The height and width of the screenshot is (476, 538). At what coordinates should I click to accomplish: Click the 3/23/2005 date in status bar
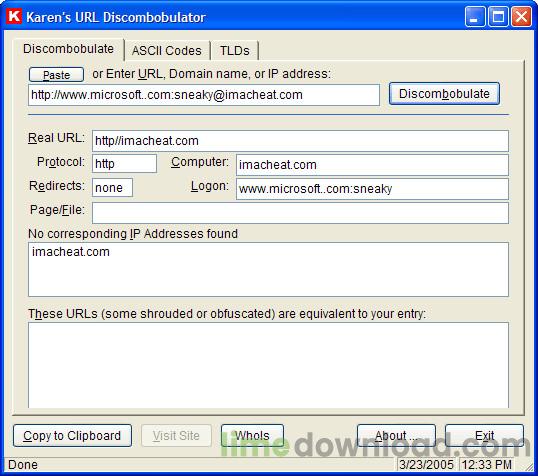tap(426, 465)
